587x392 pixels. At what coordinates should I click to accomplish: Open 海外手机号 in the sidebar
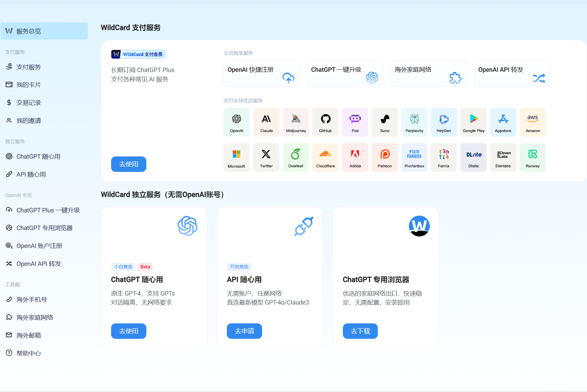[x=44, y=300]
